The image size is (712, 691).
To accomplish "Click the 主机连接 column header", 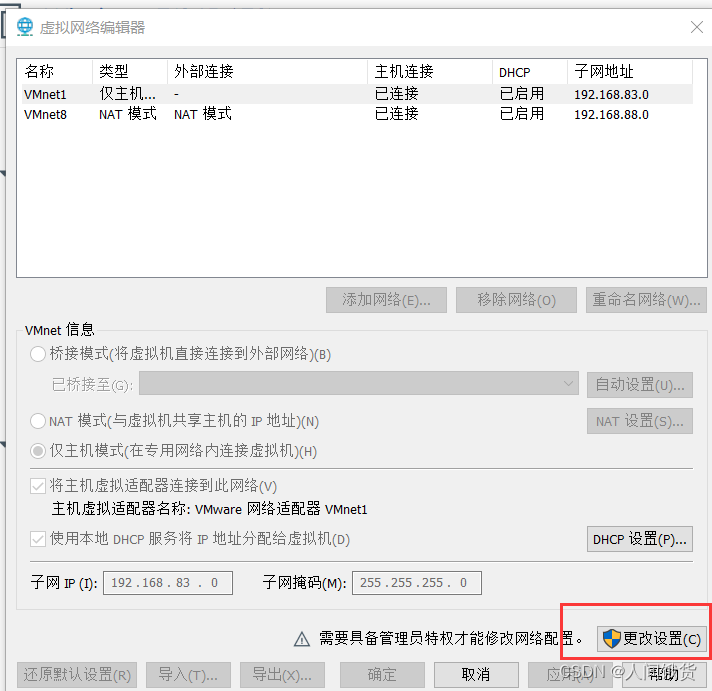I will [430, 71].
